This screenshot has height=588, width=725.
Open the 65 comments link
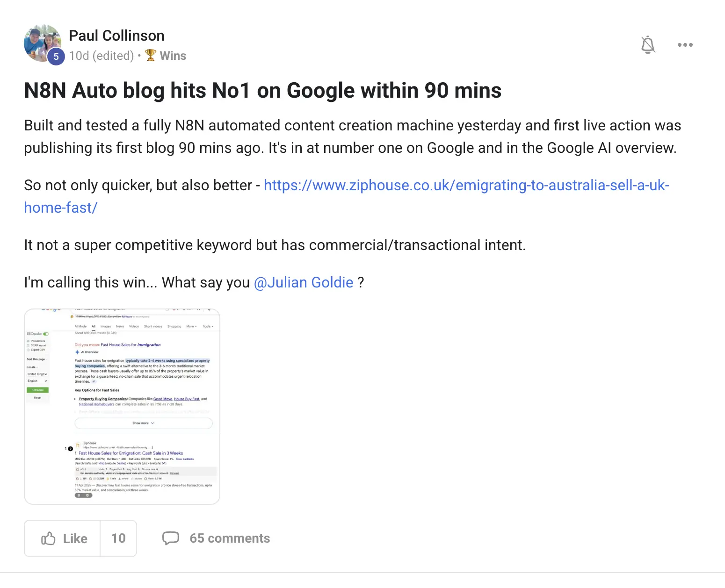point(230,538)
